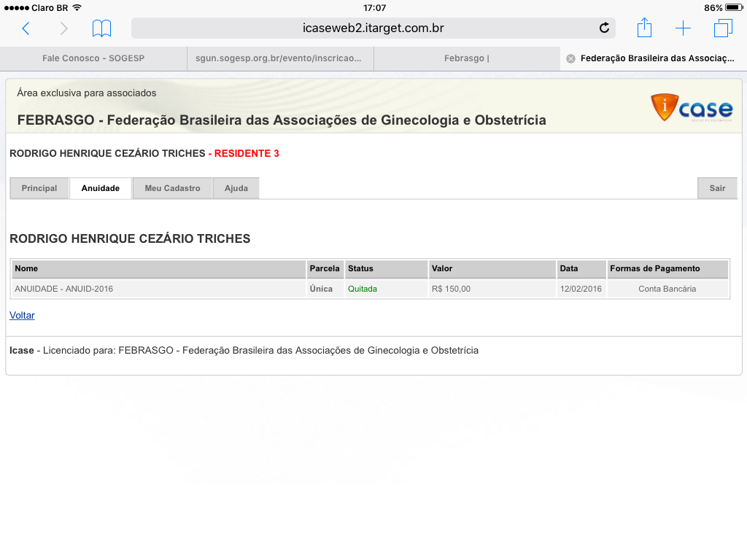This screenshot has height=560, width=747.
Task: Tap the Safari forward arrow
Action: [64, 28]
